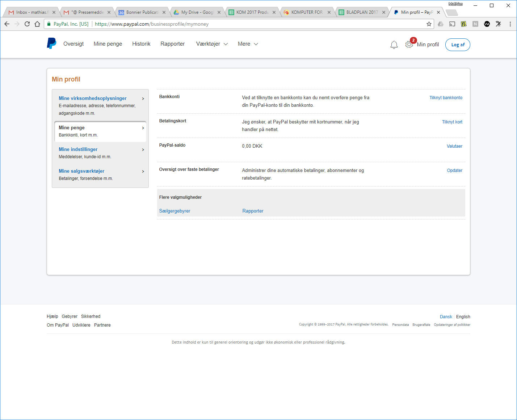Viewport: 517px width, 420px height.
Task: Click the browser back arrow
Action: point(7,24)
